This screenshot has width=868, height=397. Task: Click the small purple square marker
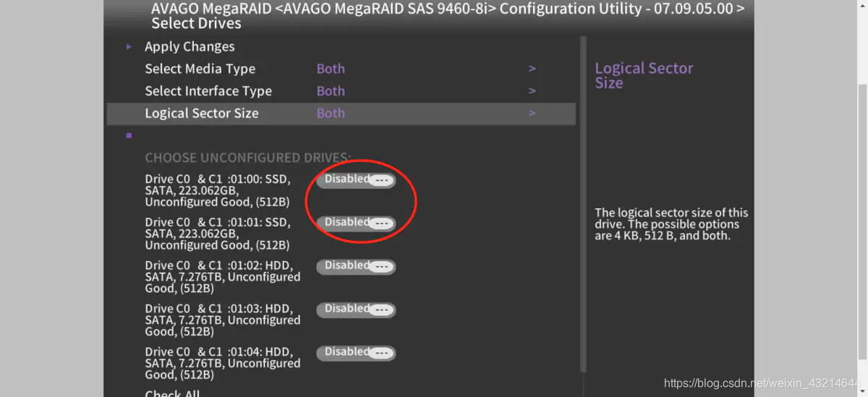point(129,135)
